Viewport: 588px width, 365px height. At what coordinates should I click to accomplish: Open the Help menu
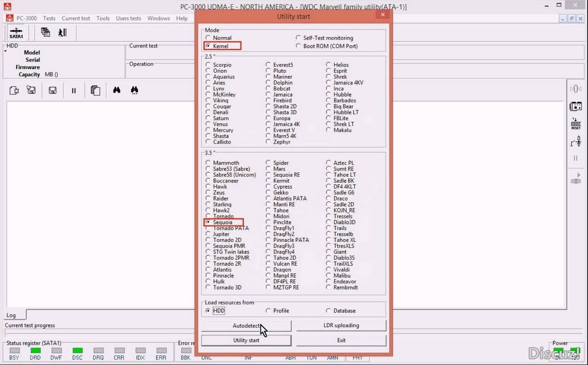click(x=182, y=18)
